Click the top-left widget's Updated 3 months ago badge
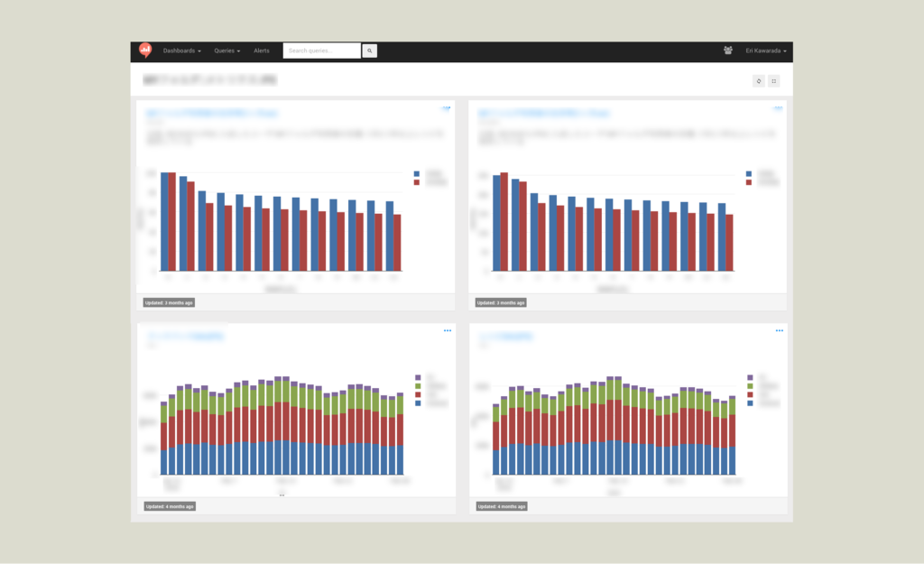The image size is (924, 564). tap(169, 302)
